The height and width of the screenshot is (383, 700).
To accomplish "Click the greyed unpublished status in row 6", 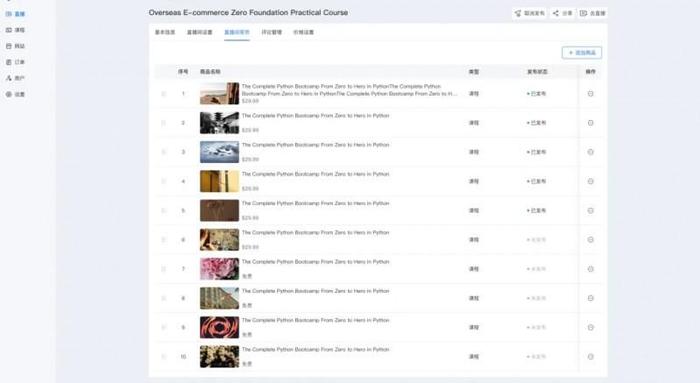I will tap(536, 240).
